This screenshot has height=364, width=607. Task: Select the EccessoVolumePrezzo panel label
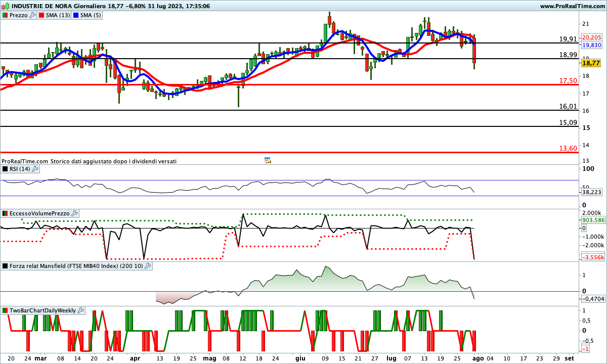pyautogui.click(x=39, y=213)
